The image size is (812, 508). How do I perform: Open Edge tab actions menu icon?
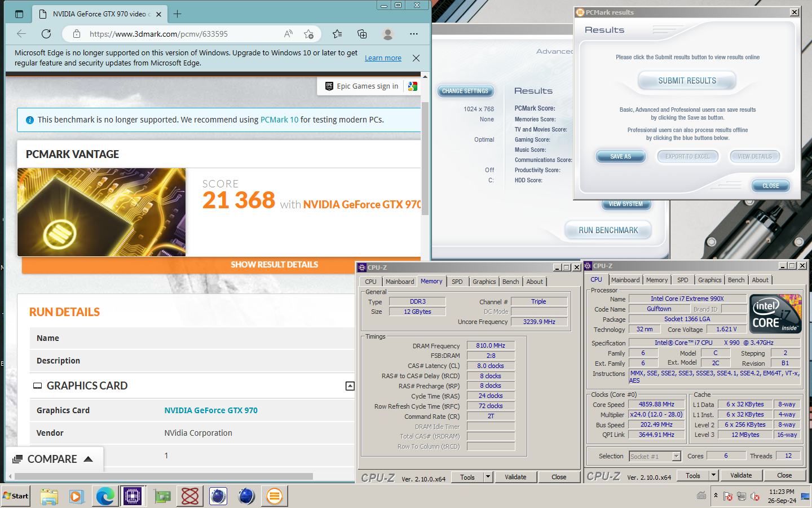click(19, 14)
